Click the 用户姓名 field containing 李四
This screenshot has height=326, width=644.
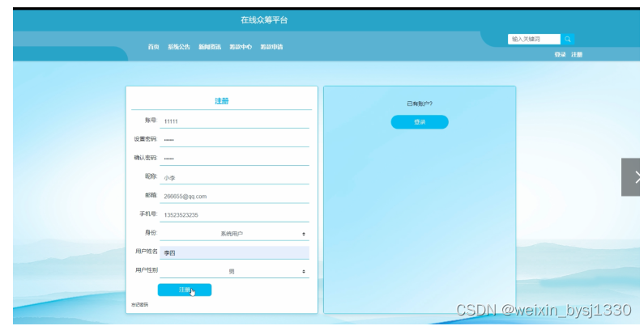coord(234,252)
